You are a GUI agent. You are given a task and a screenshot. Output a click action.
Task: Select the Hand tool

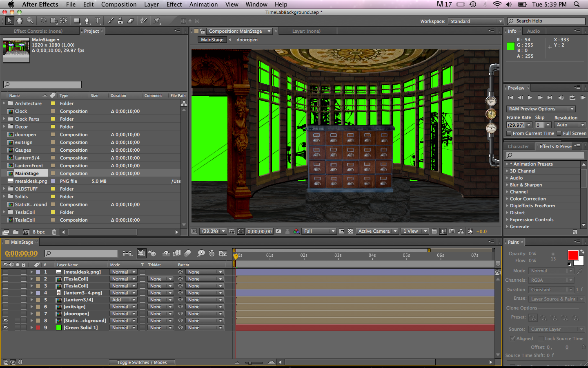click(x=20, y=20)
